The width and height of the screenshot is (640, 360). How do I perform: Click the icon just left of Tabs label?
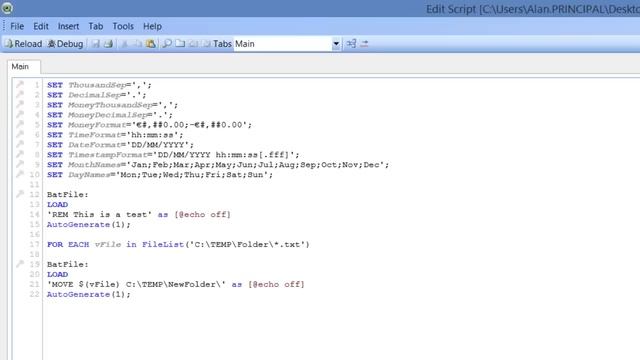206,44
